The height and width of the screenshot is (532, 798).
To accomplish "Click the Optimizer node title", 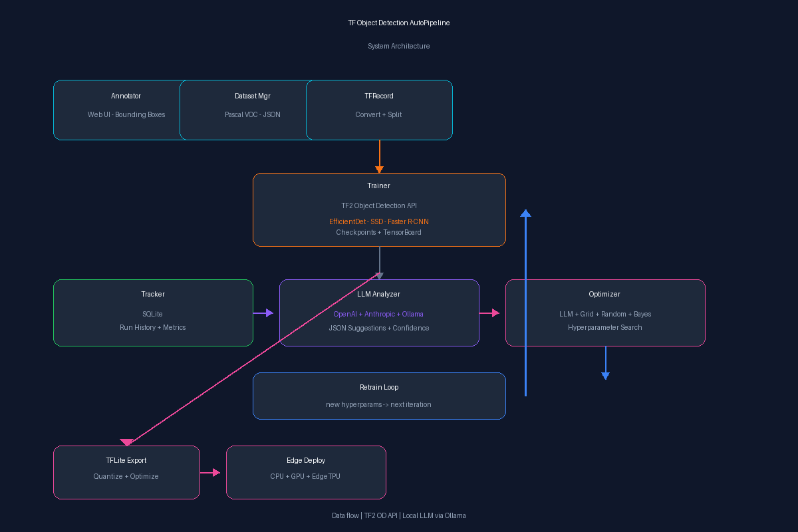I will click(x=605, y=295).
